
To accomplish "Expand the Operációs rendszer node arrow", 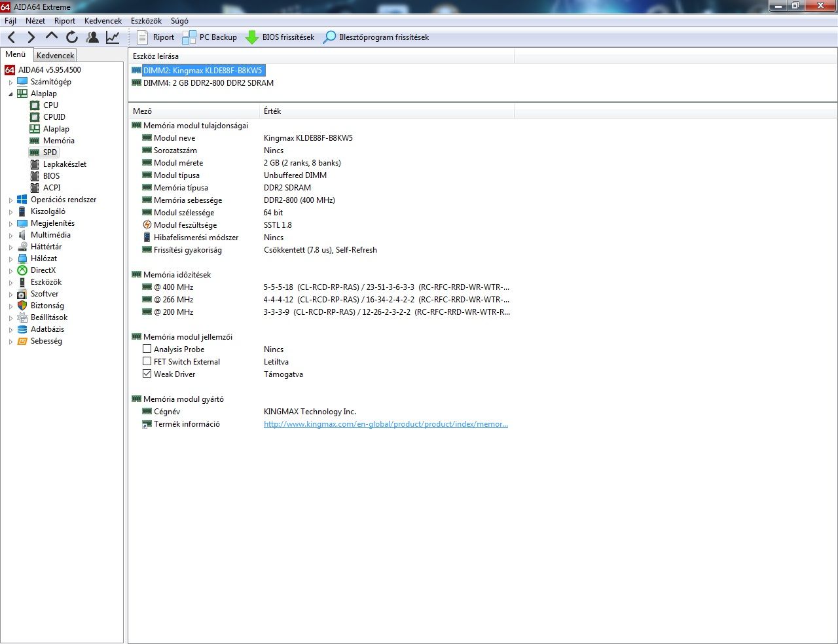I will click(x=10, y=200).
